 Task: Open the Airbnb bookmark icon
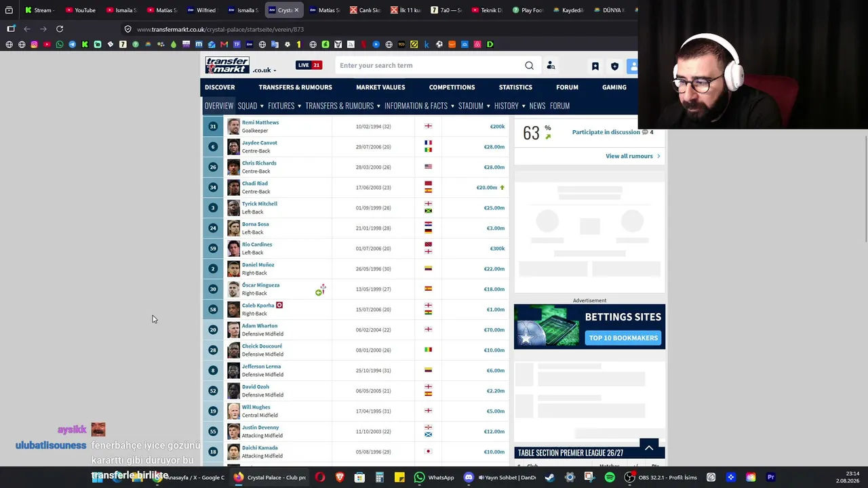click(477, 45)
